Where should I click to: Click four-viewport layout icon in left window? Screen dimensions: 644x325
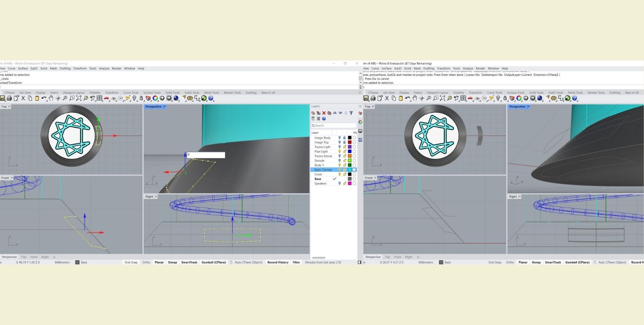[99, 98]
